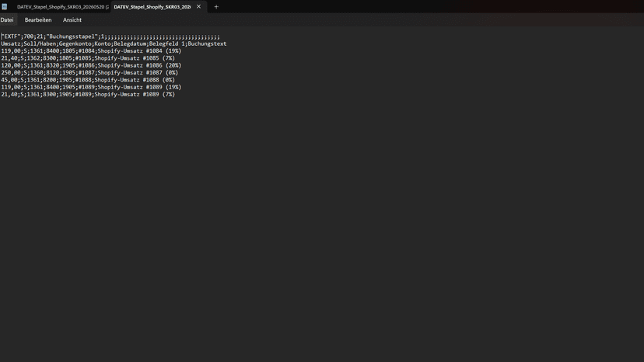Screen dimensions: 644x362
Task: Click the line with Shopify-Umsatz #1087 (0%)
Action: click(x=89, y=73)
